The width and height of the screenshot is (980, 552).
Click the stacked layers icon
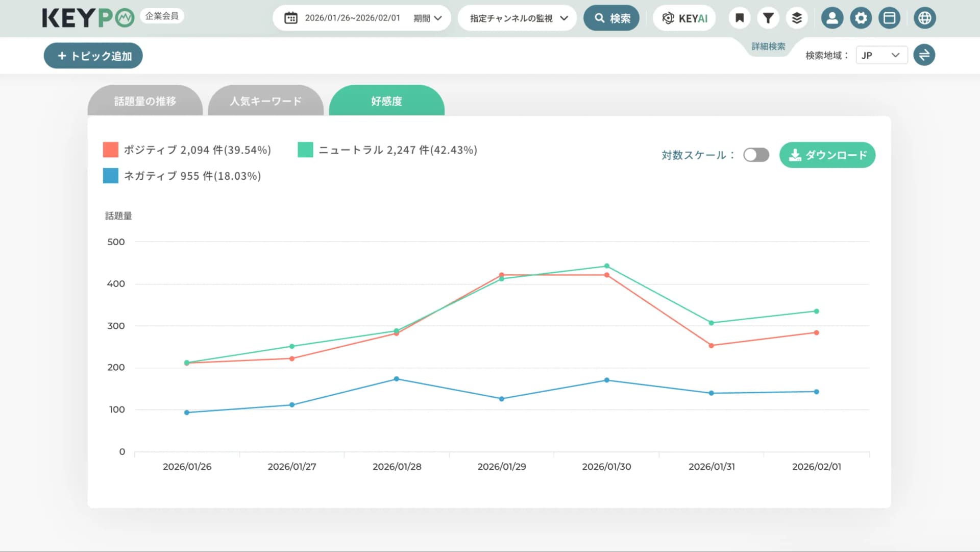pyautogui.click(x=796, y=18)
